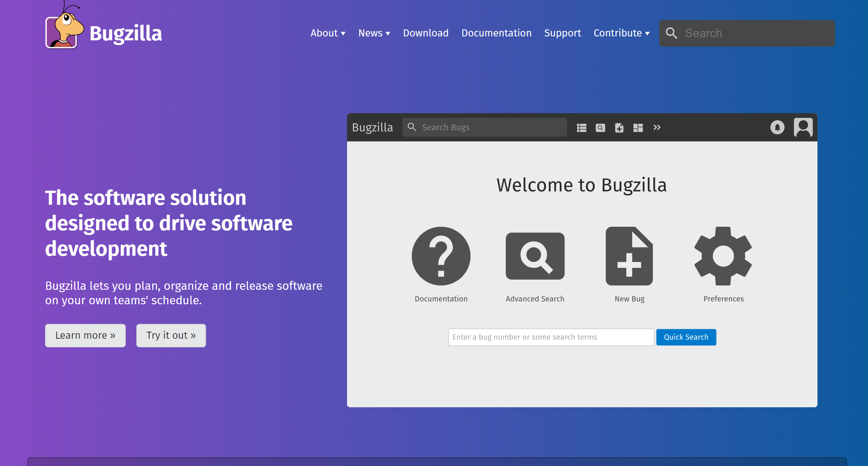The width and height of the screenshot is (868, 466).
Task: Expand the News dropdown menu
Action: click(x=374, y=33)
